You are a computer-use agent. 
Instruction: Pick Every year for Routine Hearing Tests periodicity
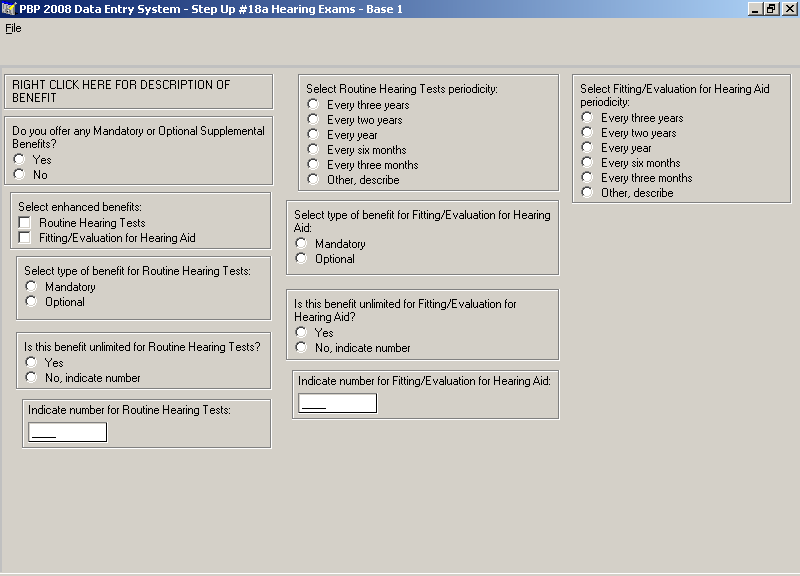[x=313, y=134]
